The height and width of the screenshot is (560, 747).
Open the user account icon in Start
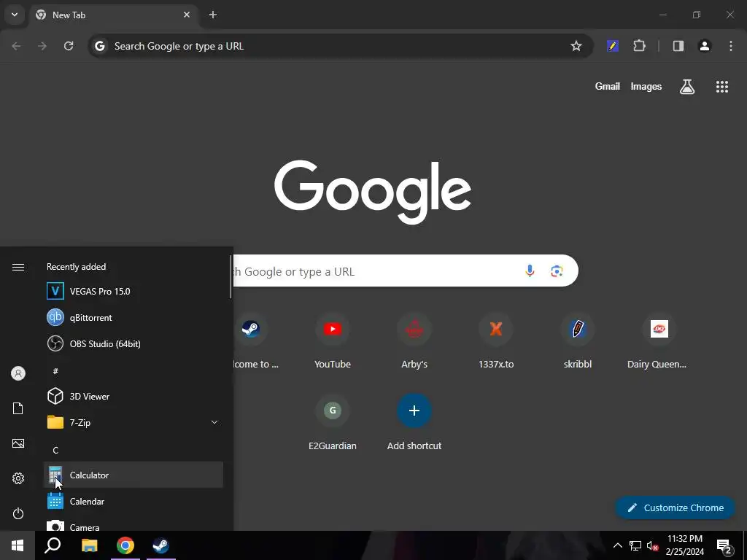[18, 373]
